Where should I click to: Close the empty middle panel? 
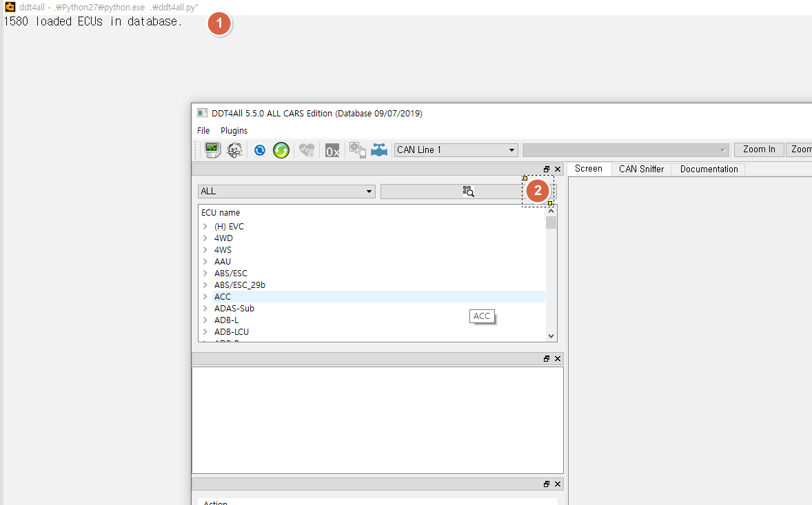coord(558,358)
